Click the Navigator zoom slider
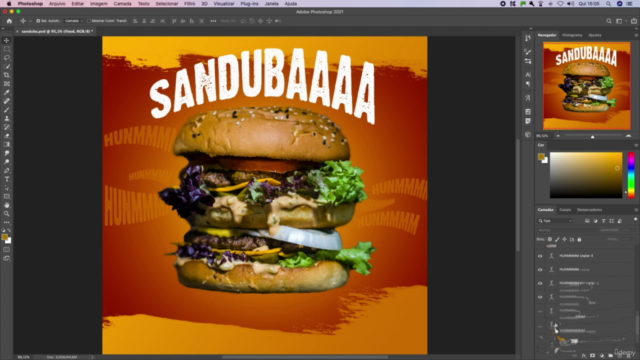 593,136
